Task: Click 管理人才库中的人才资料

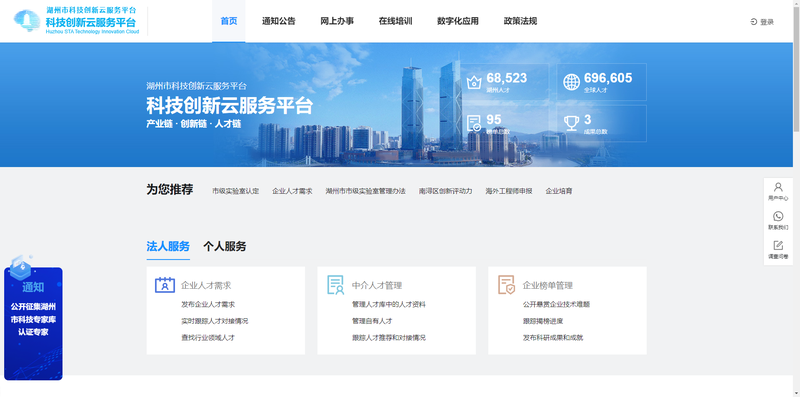Action: [x=389, y=305]
